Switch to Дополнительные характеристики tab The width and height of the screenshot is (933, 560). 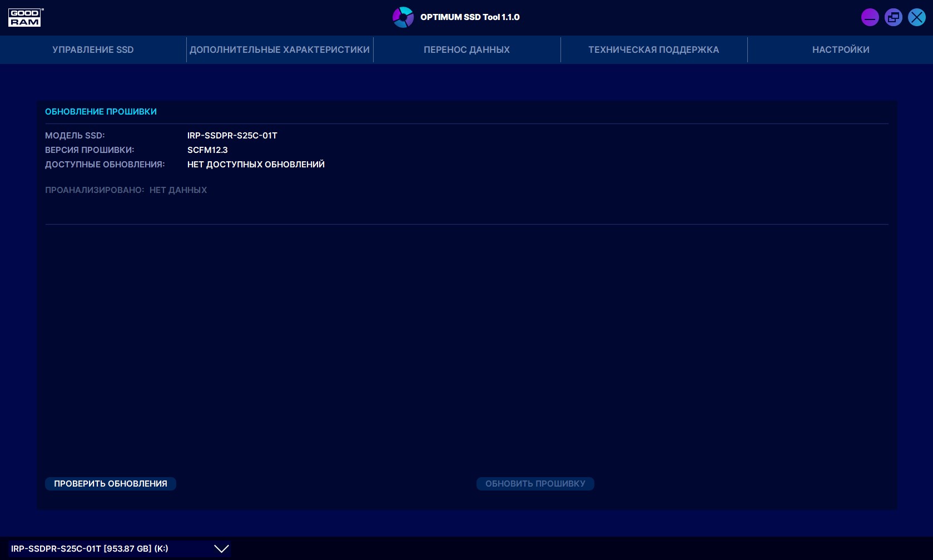pos(280,49)
